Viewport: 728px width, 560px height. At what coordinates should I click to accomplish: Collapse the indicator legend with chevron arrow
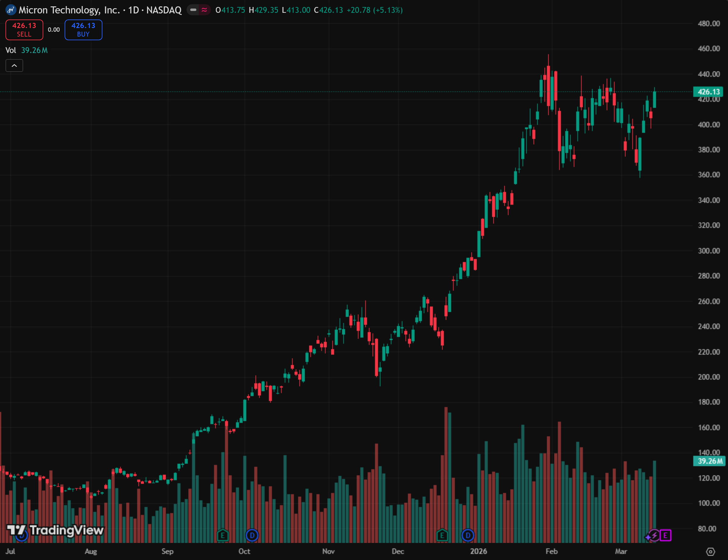click(x=14, y=66)
